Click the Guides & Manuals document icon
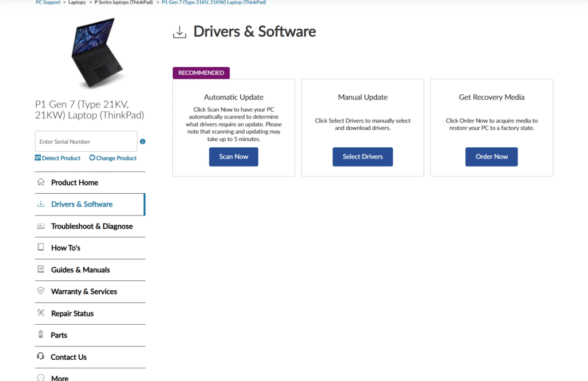The width and height of the screenshot is (588, 381). click(41, 270)
